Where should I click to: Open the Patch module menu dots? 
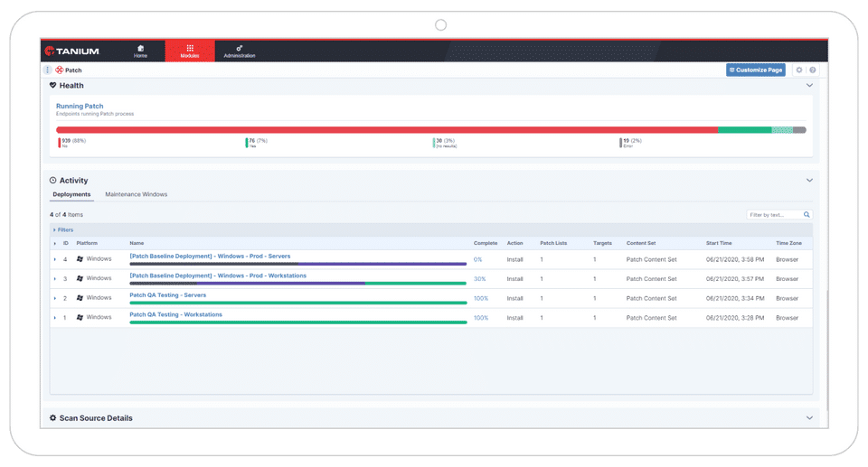pos(48,70)
